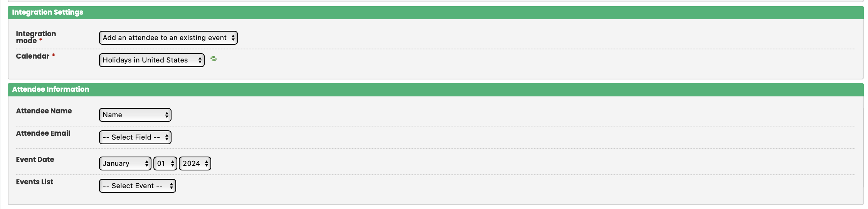Click the Attendee Email label
This screenshot has width=868, height=209.
coord(43,133)
